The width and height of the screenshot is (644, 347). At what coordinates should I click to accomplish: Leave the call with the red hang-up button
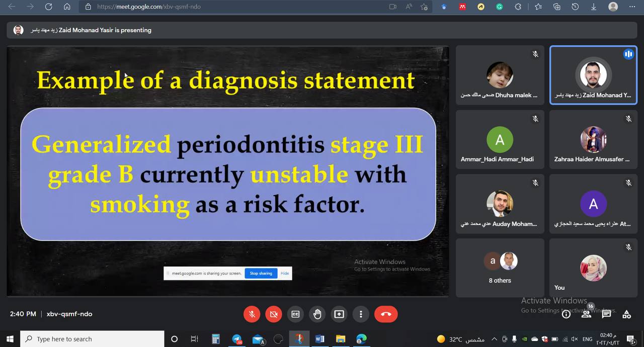click(386, 314)
